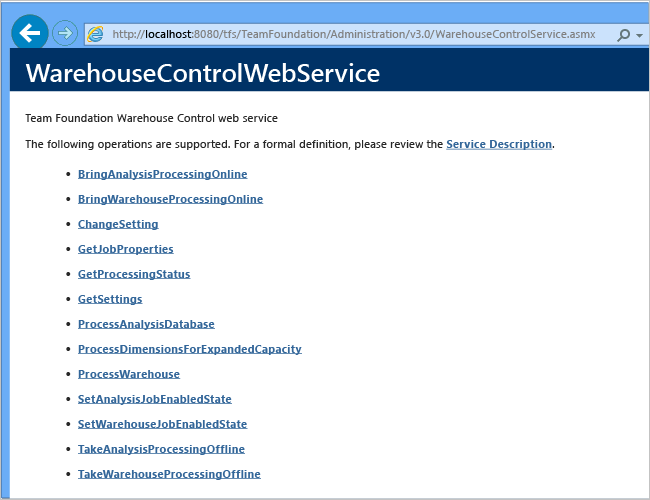Open the Service Description link
650x500 pixels.
pos(499,144)
